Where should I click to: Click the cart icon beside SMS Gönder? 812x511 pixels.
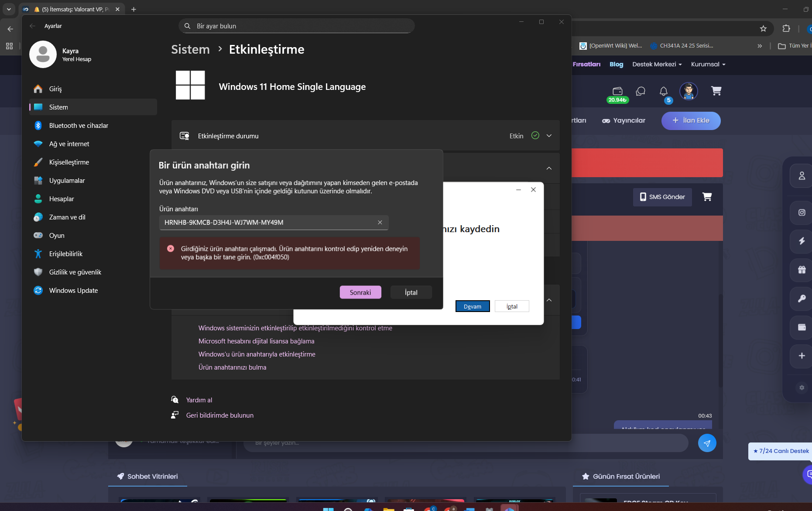pos(707,197)
